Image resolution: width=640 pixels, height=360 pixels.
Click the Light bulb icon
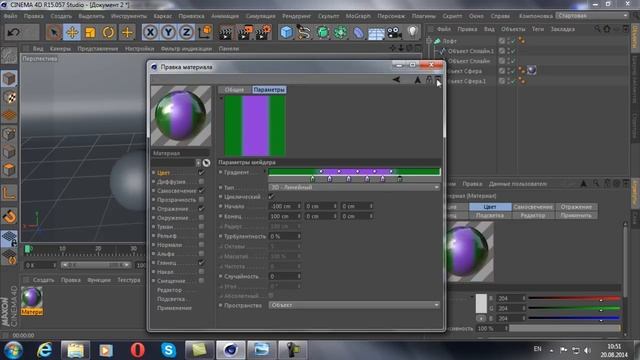click(413, 32)
